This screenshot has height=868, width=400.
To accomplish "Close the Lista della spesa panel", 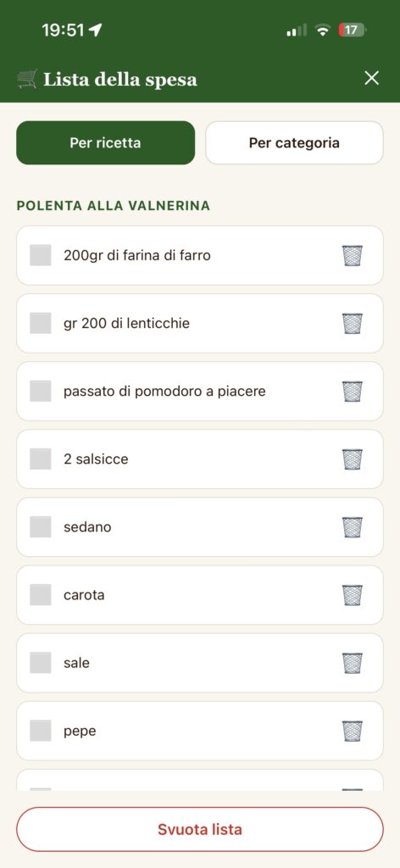I will coord(372,78).
